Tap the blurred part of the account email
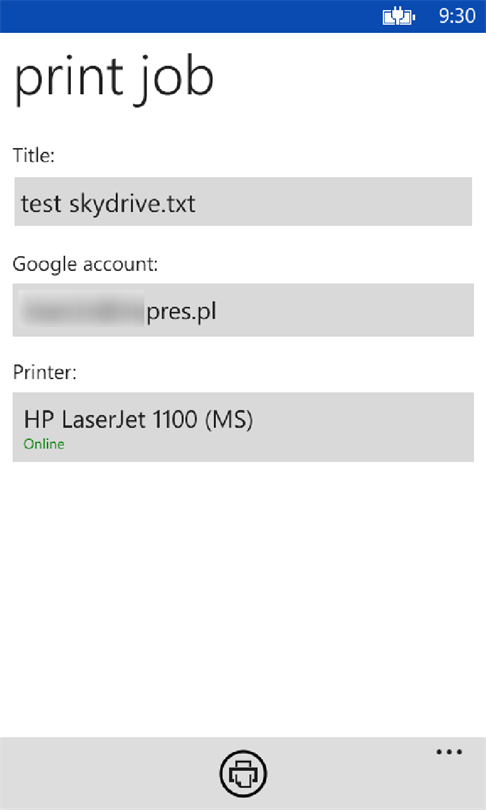Screen dimensions: 486x810 click(82, 309)
